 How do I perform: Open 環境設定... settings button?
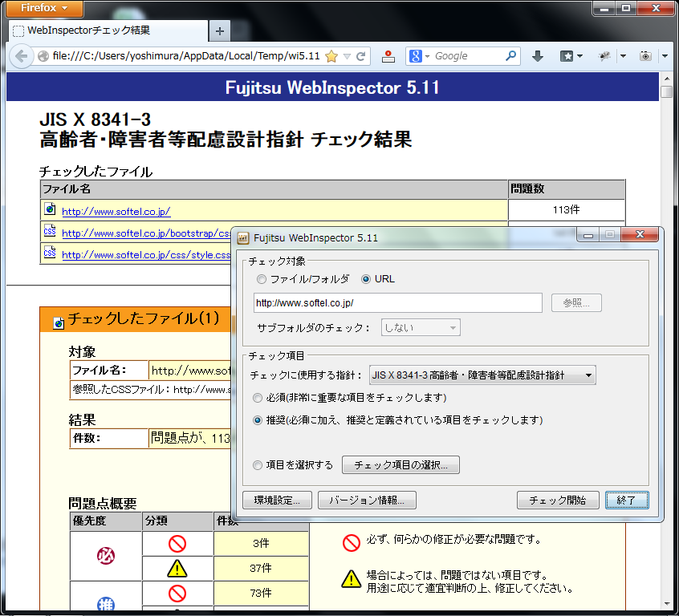click(x=277, y=500)
